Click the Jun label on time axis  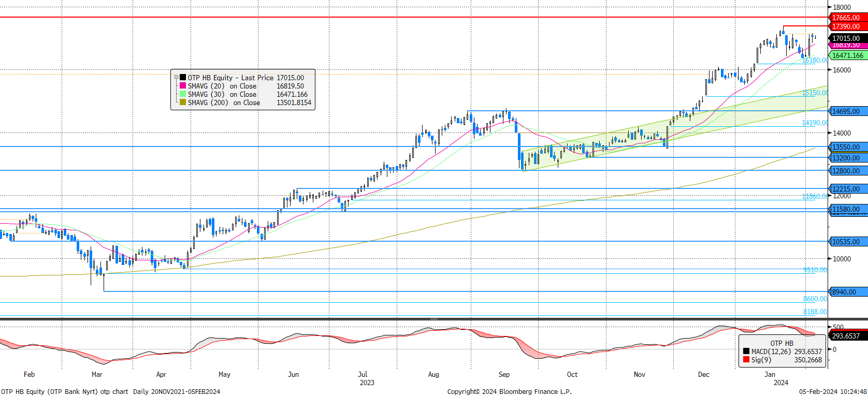[x=294, y=374]
